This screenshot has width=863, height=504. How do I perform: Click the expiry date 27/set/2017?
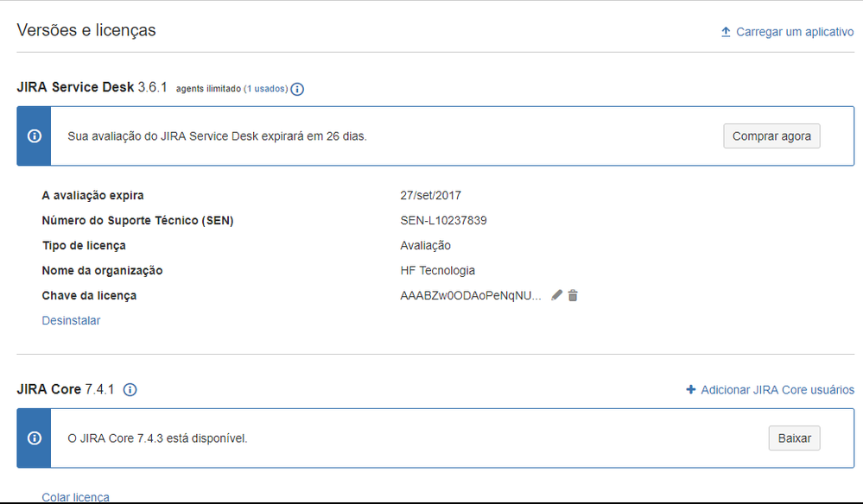[x=430, y=195]
